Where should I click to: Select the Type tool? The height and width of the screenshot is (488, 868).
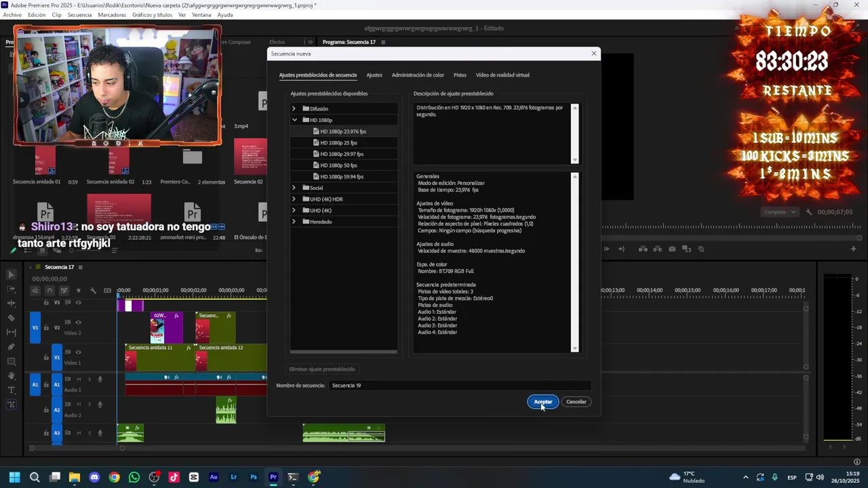coord(11,390)
